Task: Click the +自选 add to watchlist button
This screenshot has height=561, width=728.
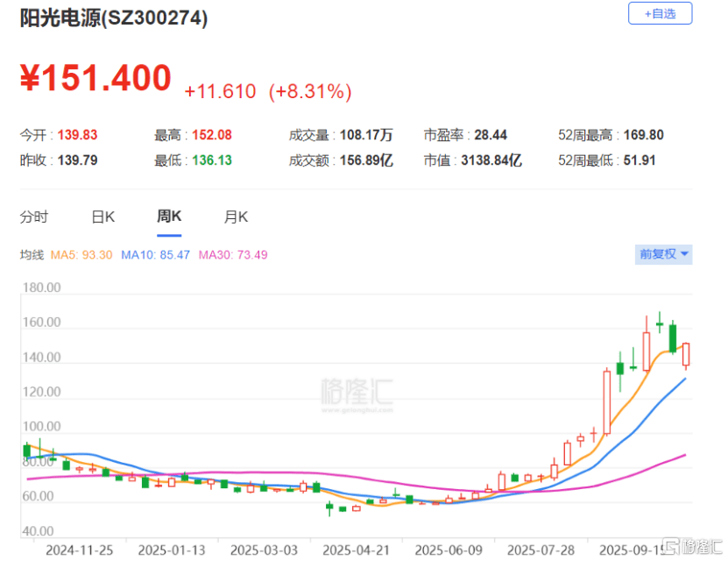Action: pos(660,14)
